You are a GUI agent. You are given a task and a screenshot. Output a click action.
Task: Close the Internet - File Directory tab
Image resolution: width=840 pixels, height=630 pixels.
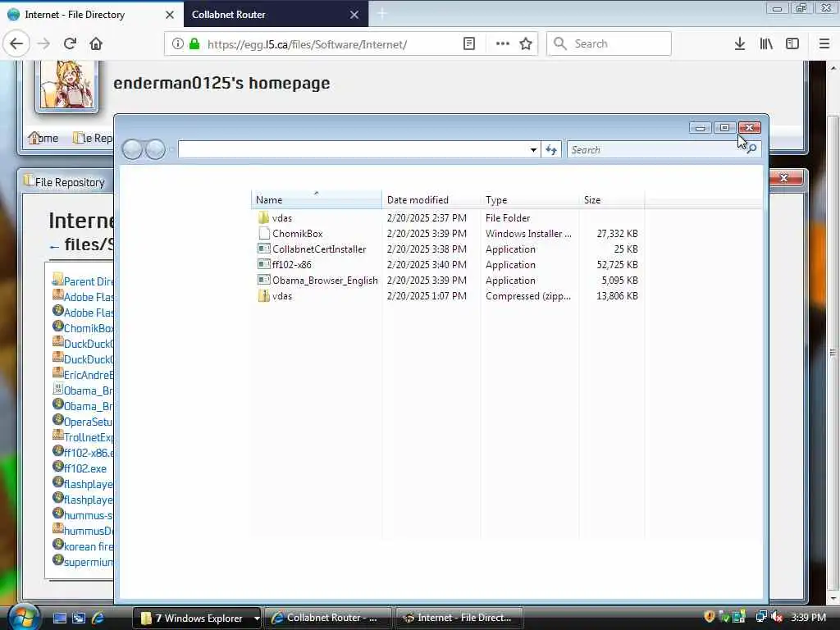click(170, 15)
